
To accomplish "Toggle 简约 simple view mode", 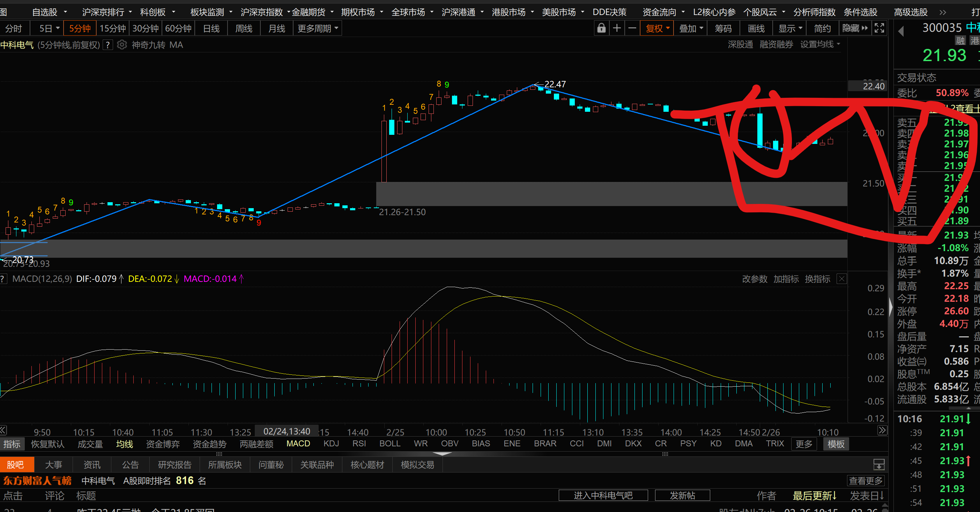I will click(x=822, y=29).
